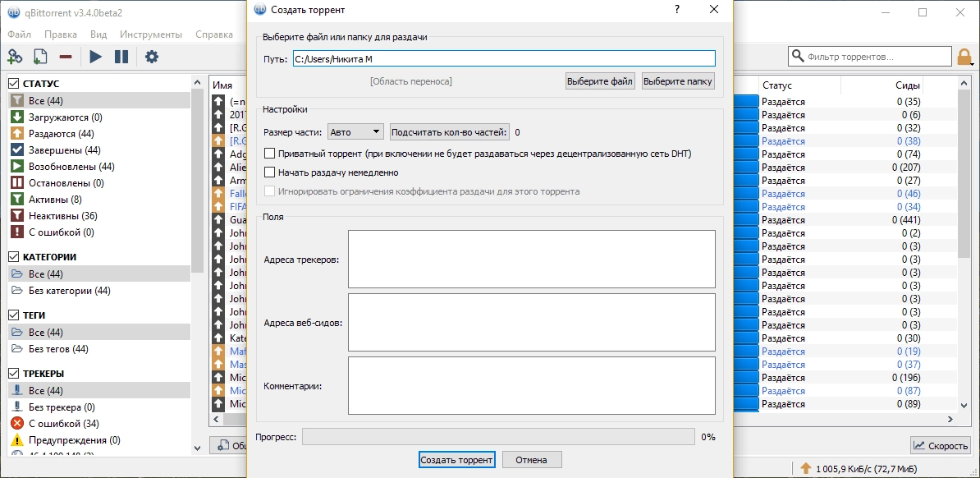Click the red X icon for С ошибкой (34)
Viewport: 980px width, 478px height.
point(17,424)
